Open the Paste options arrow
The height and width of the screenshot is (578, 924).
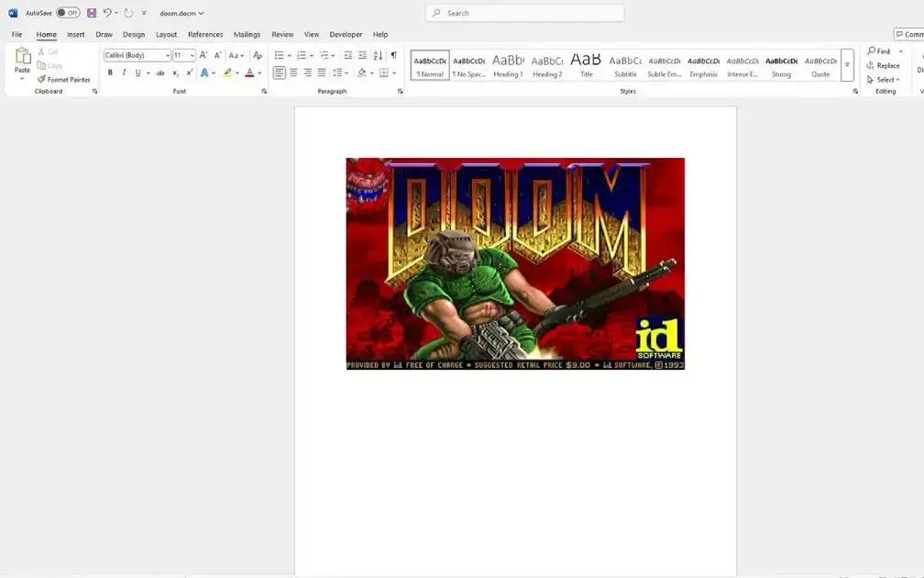click(22, 79)
